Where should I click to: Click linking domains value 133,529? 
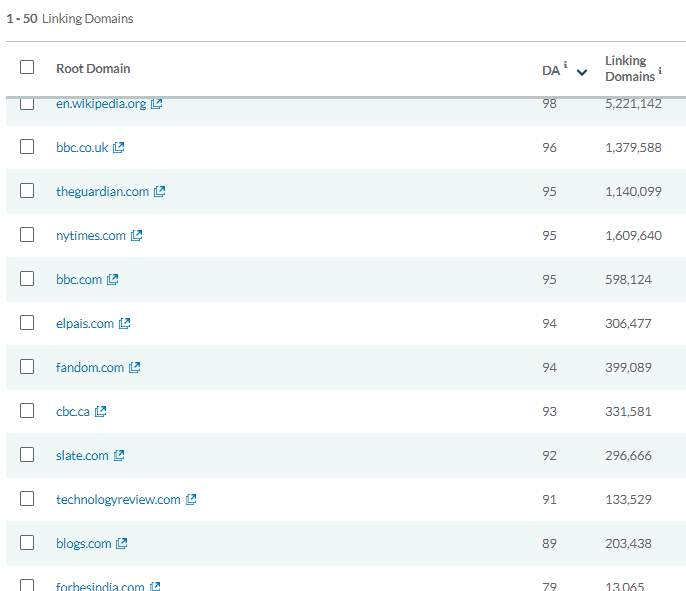(628, 500)
